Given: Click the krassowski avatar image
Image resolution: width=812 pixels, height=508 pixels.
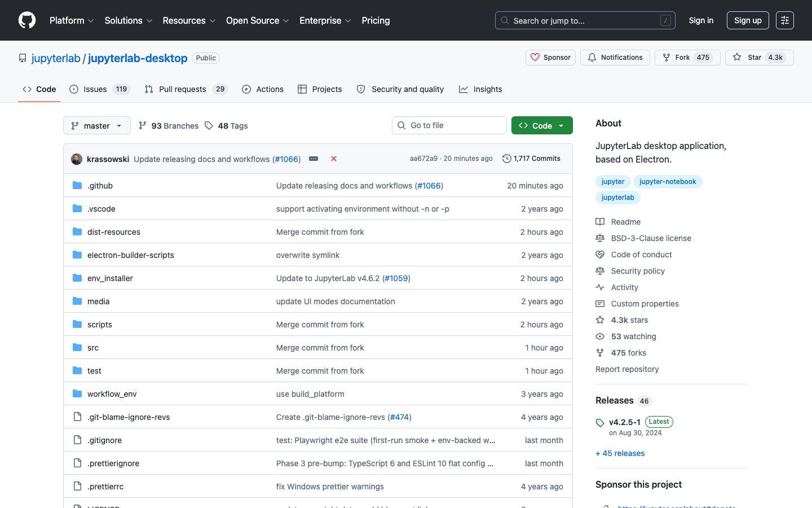Looking at the screenshot, I should (77, 159).
